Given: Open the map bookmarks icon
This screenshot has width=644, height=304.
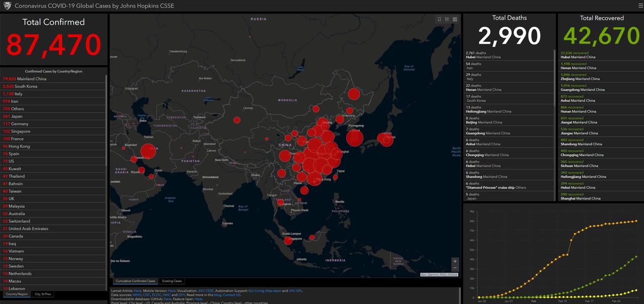Looking at the screenshot, I should click(x=439, y=19).
